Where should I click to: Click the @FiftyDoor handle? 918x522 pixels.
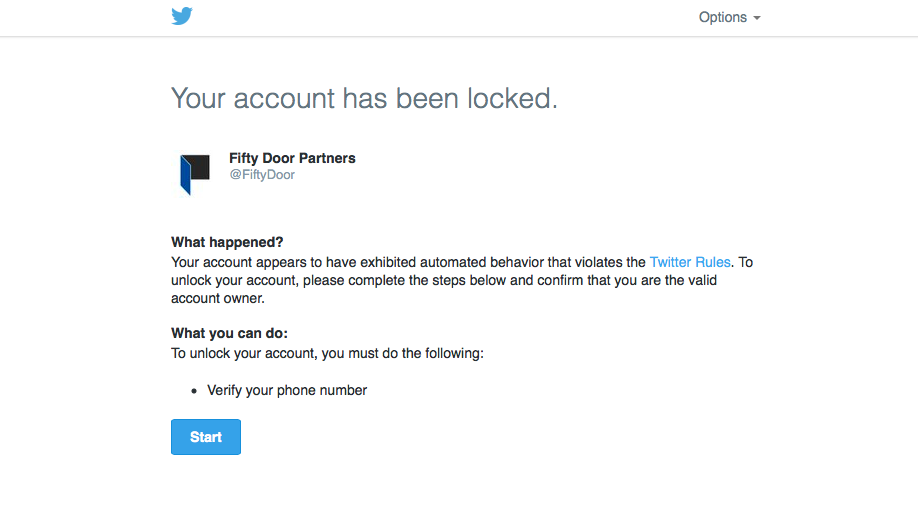pyautogui.click(x=262, y=174)
